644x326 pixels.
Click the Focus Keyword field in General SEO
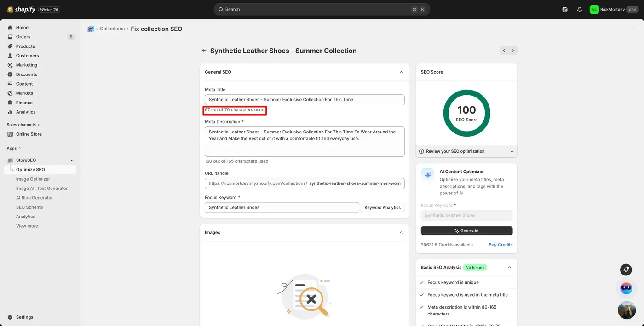coord(282,208)
